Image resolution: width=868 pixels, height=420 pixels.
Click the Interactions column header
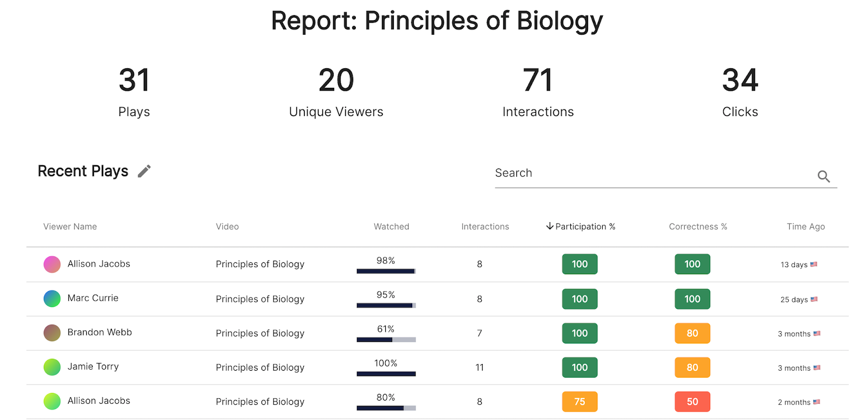(485, 227)
